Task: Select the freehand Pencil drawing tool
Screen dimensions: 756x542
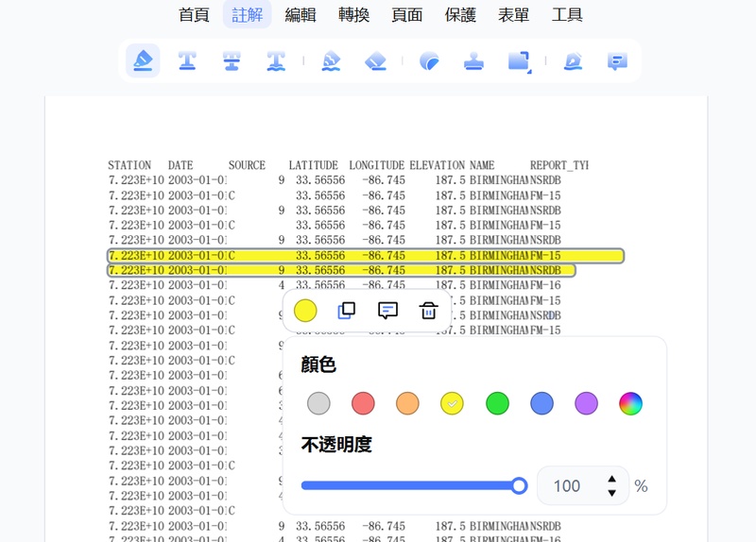Action: click(x=332, y=61)
